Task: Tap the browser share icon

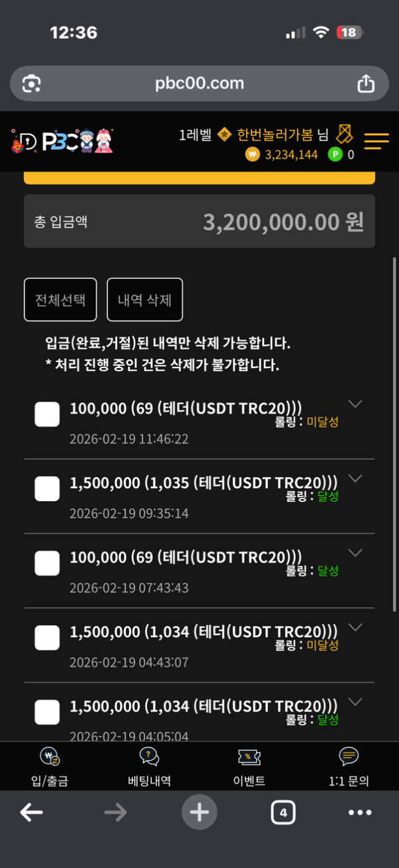Action: tap(366, 84)
